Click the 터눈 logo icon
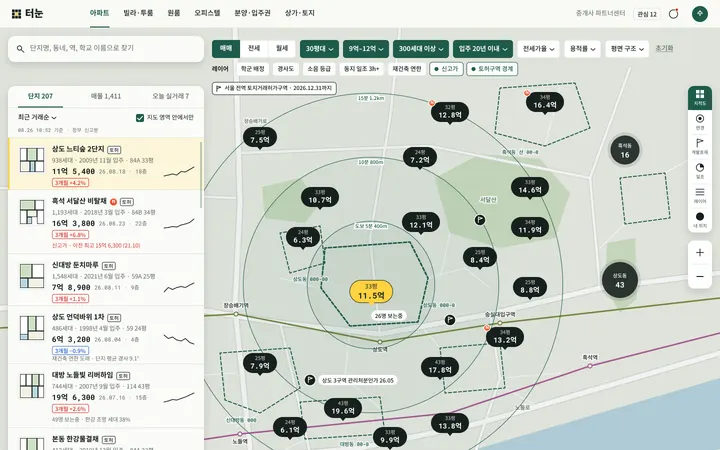This screenshot has height=450, width=720. tap(17, 14)
